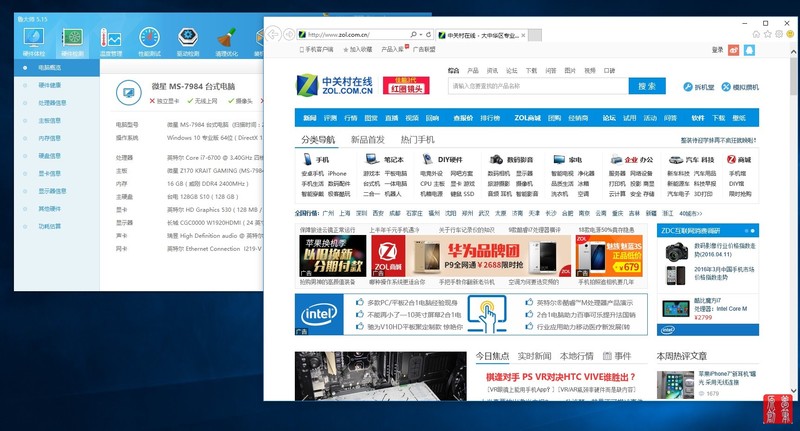Screen dimensions: 800x431
Task: Click the address bar magnifier search icon
Action: [413, 35]
